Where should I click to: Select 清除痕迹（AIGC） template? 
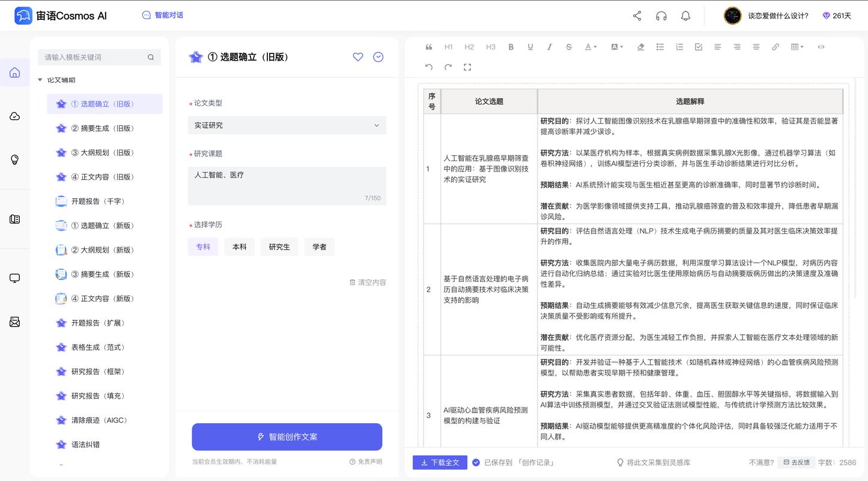[x=105, y=420]
